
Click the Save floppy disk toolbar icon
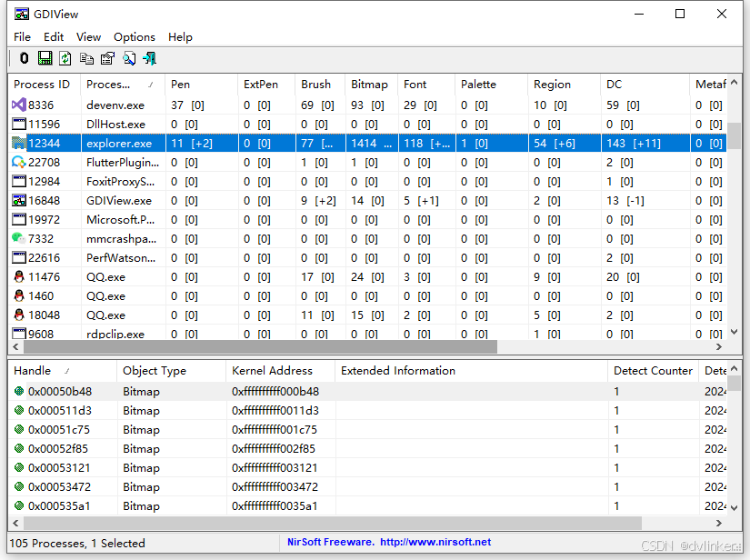click(x=45, y=58)
